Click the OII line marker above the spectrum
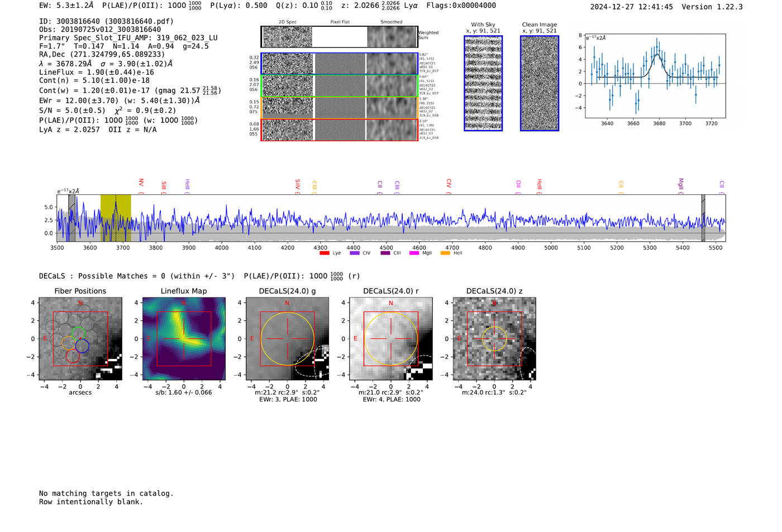The width and height of the screenshot is (782, 532). pyautogui.click(x=518, y=187)
